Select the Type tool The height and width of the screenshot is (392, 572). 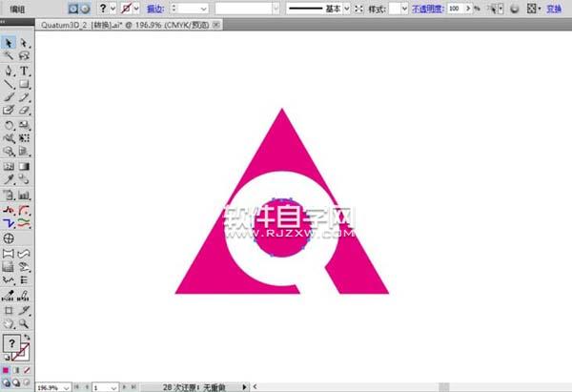[24, 71]
